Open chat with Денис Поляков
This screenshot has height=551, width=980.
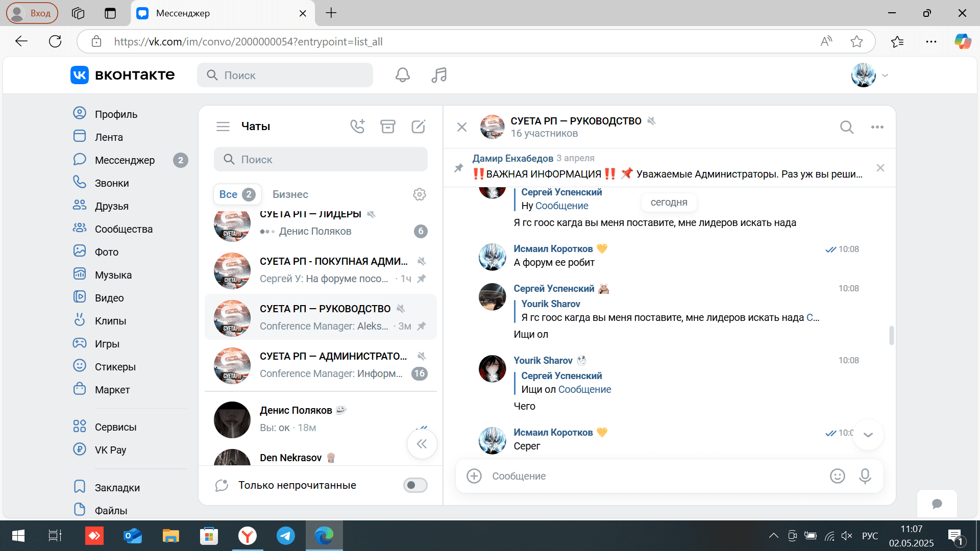[321, 419]
